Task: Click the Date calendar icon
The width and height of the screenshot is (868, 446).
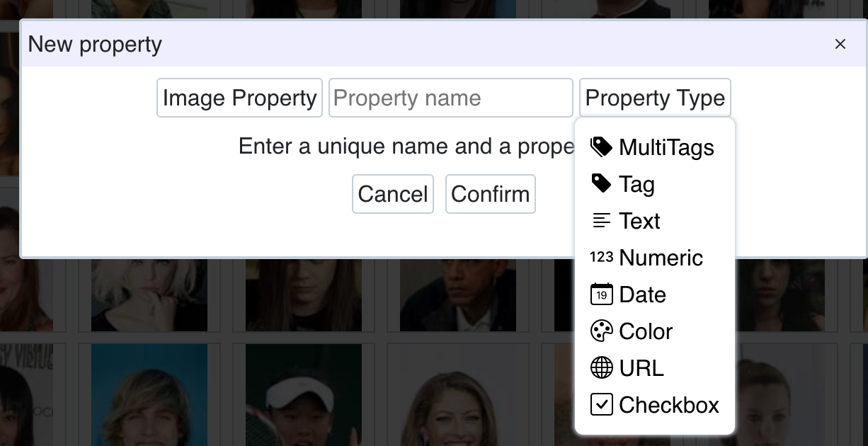Action: tap(601, 295)
